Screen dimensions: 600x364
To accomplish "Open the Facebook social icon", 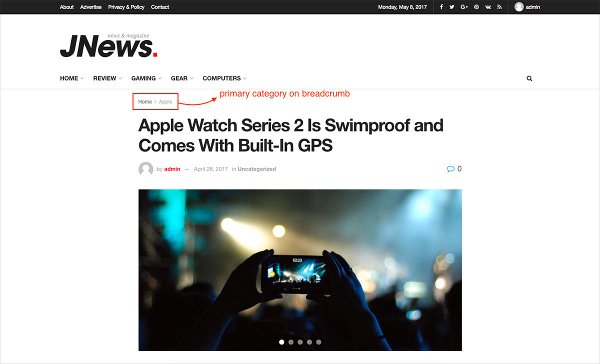I will (x=441, y=7).
